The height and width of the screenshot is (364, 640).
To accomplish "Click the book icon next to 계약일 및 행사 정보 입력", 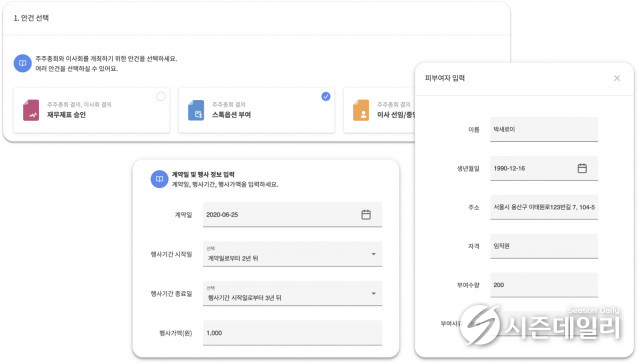I will (160, 179).
